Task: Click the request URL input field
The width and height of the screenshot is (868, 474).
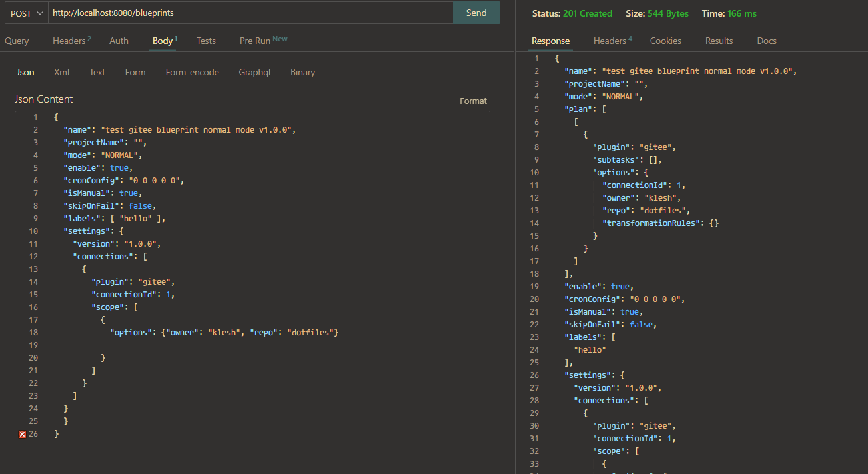Action: coord(250,13)
